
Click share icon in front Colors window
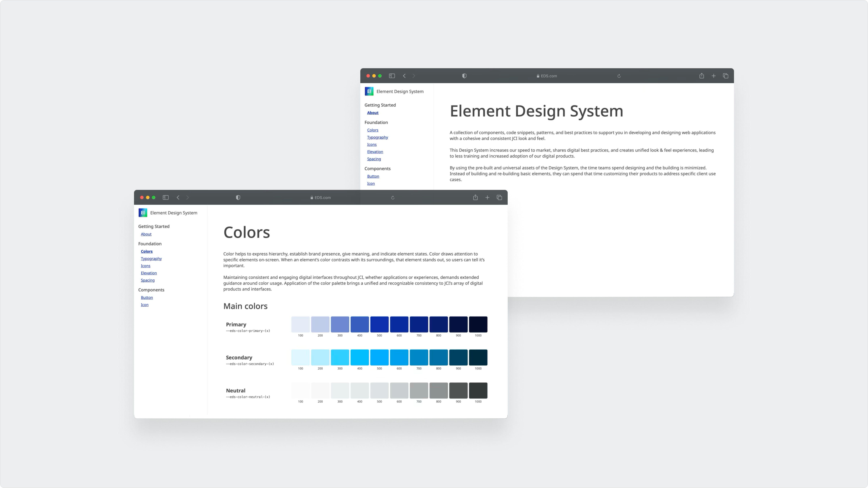475,197
